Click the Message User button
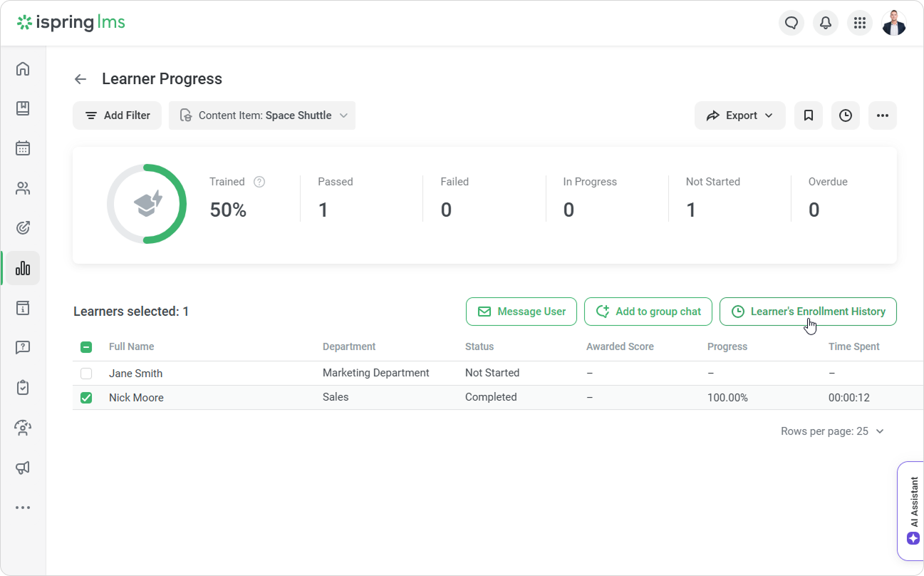Screen dimensions: 924x576 pos(521,312)
